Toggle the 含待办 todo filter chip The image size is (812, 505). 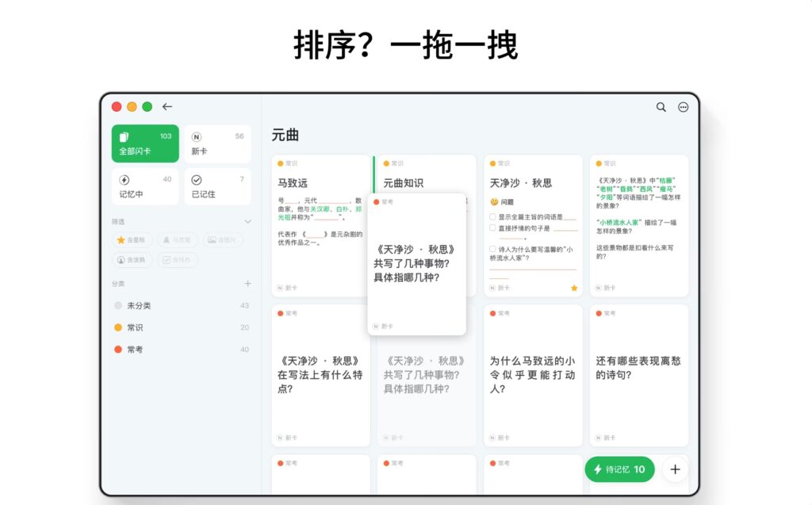(x=178, y=260)
